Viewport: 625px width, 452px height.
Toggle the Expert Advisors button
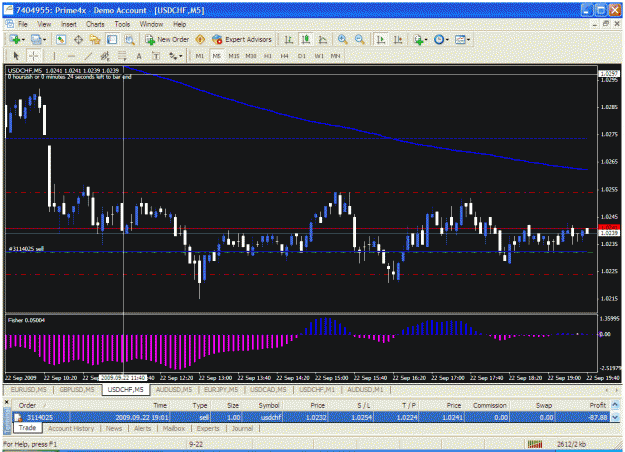(x=242, y=39)
